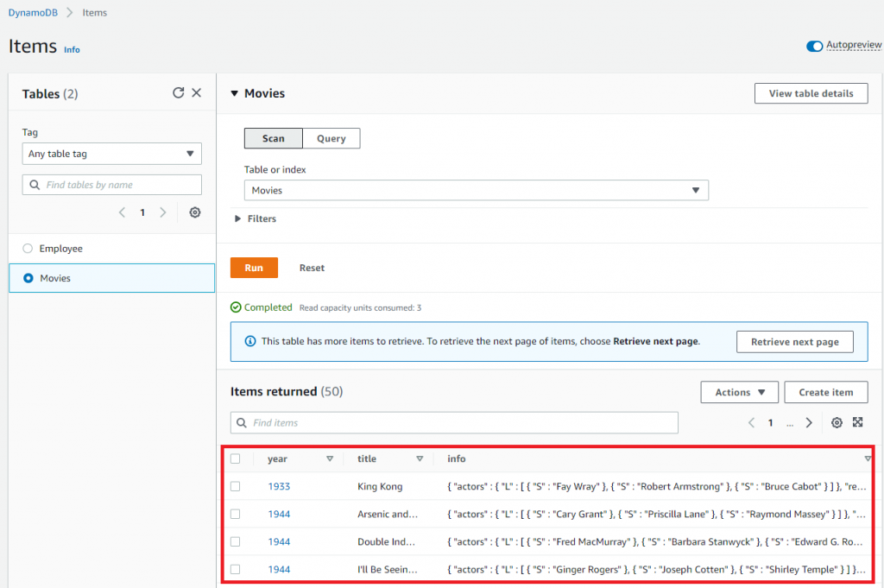The image size is (884, 588).
Task: Toggle the Autopreview switch
Action: click(x=814, y=46)
